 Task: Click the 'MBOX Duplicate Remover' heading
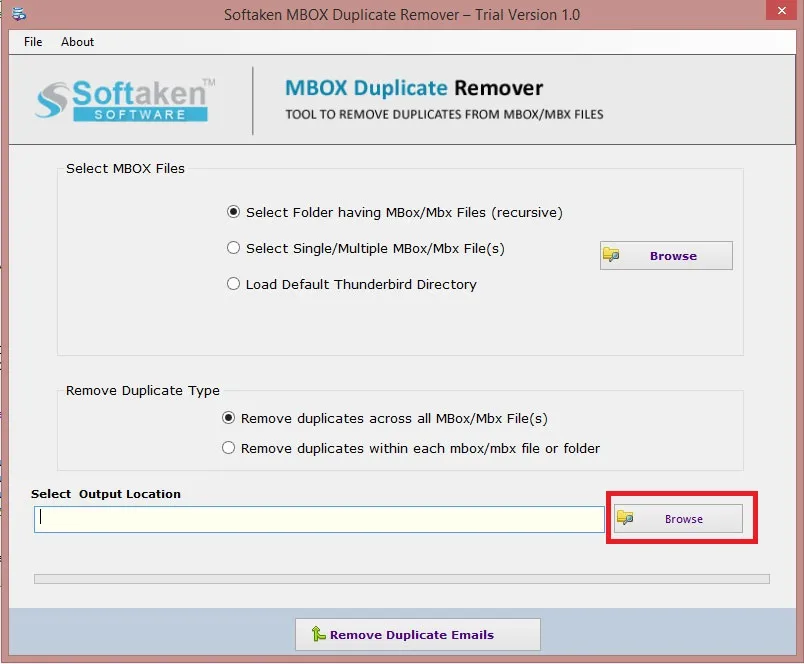tap(414, 88)
